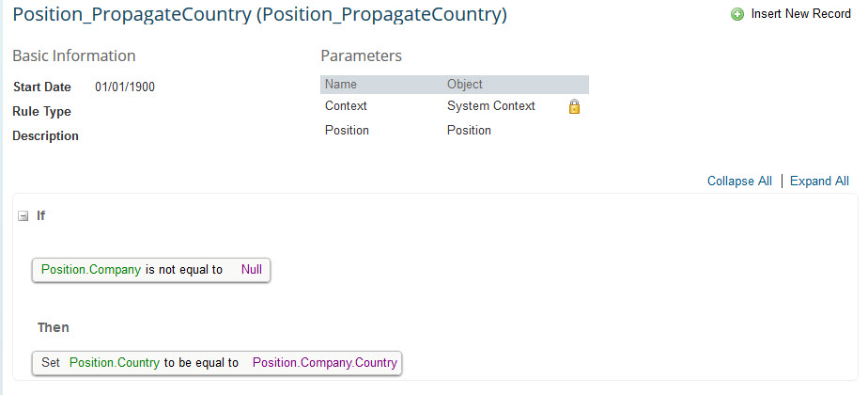Screen dimensions: 868x395
Task: Select the Position.Company condition field
Action: click(x=91, y=270)
